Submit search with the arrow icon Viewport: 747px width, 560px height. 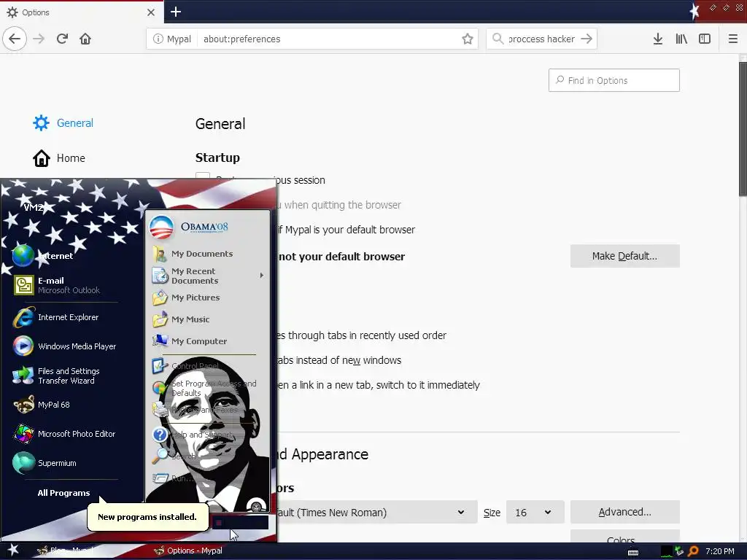click(587, 39)
